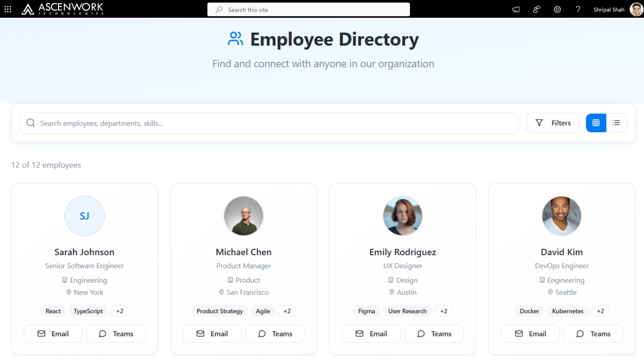This screenshot has height=362, width=644.
Task: Message Emily Rodriguez on Teams
Action: coord(434,334)
